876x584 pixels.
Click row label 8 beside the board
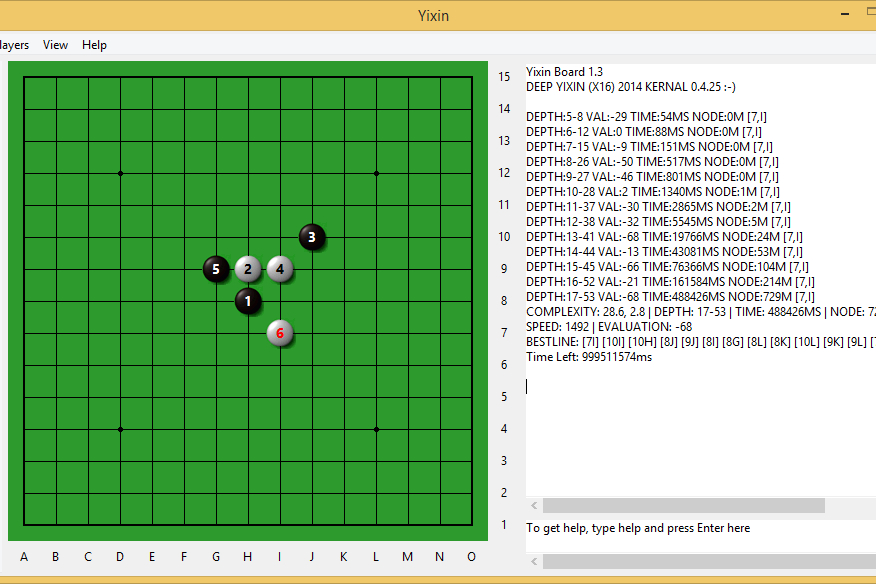(504, 301)
